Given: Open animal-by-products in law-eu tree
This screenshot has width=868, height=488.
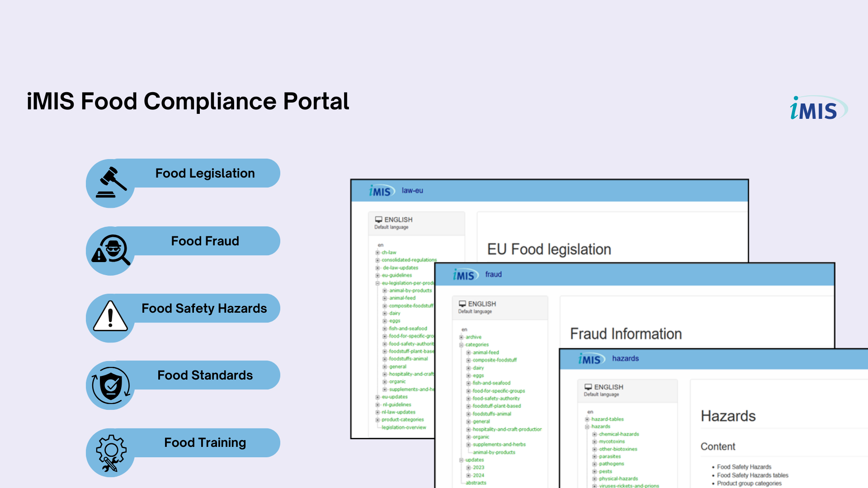Looking at the screenshot, I should click(410, 291).
